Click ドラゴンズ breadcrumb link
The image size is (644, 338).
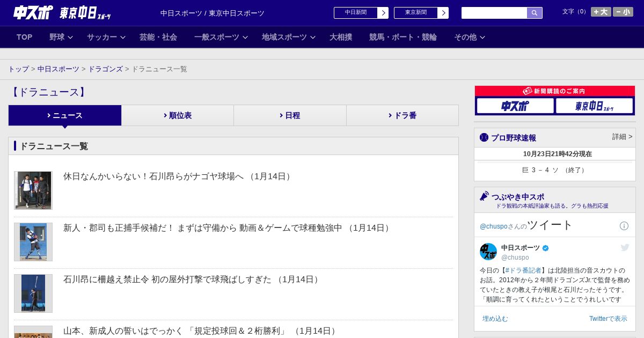point(105,69)
